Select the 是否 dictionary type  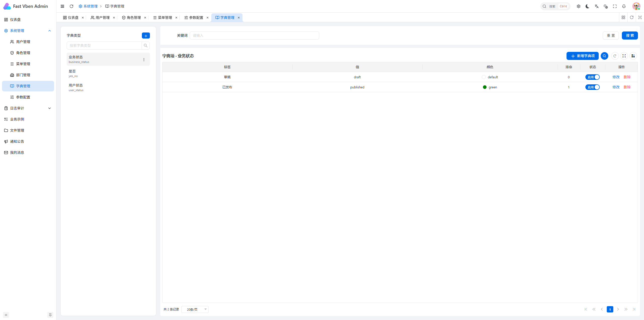[108, 73]
